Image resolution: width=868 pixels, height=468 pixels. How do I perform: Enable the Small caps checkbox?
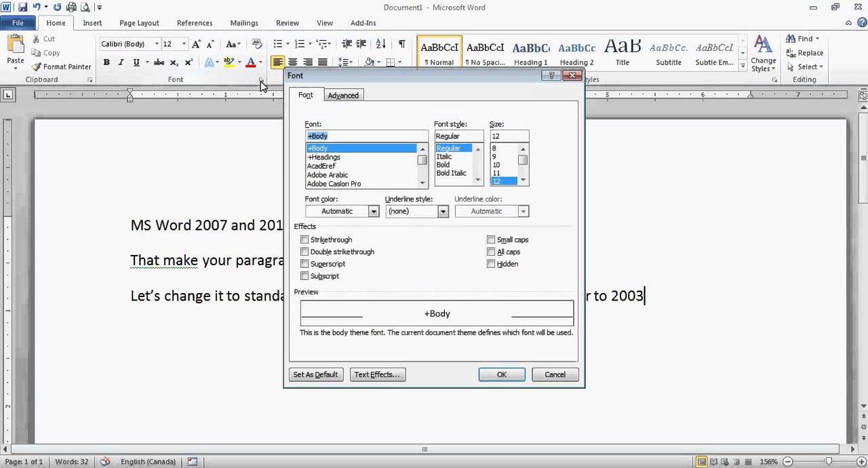[491, 239]
